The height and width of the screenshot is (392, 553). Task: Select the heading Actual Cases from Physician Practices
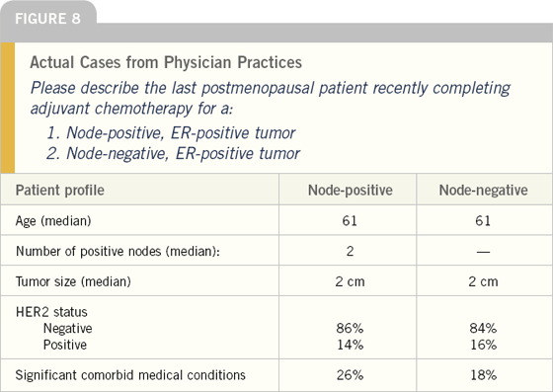point(166,62)
